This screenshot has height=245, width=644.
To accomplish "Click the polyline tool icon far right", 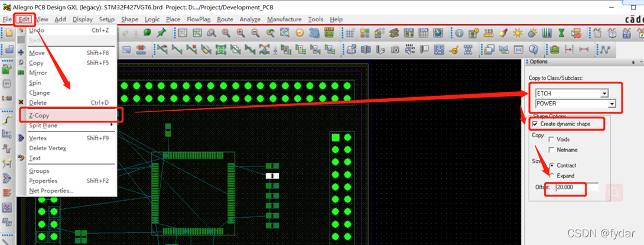I will 605,50.
